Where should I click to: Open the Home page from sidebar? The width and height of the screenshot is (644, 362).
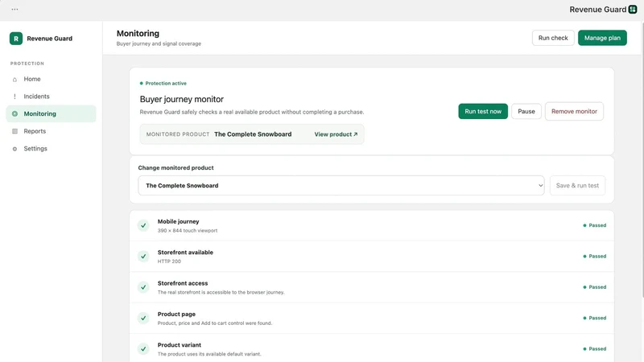click(51, 79)
